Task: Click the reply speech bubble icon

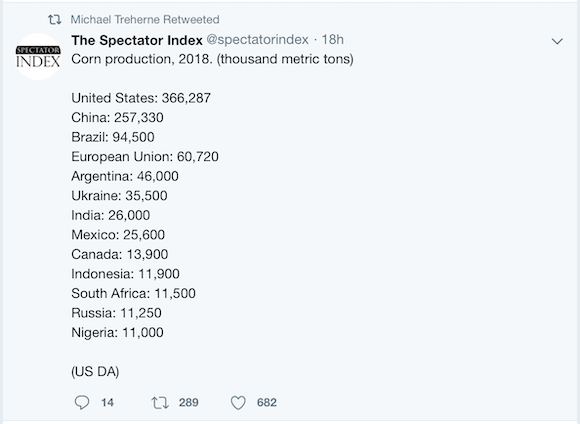Action: click(82, 402)
